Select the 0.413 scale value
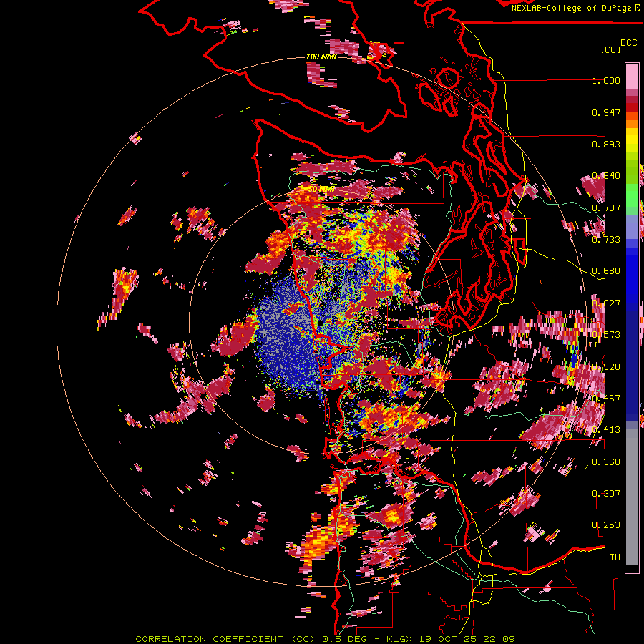 coord(606,430)
